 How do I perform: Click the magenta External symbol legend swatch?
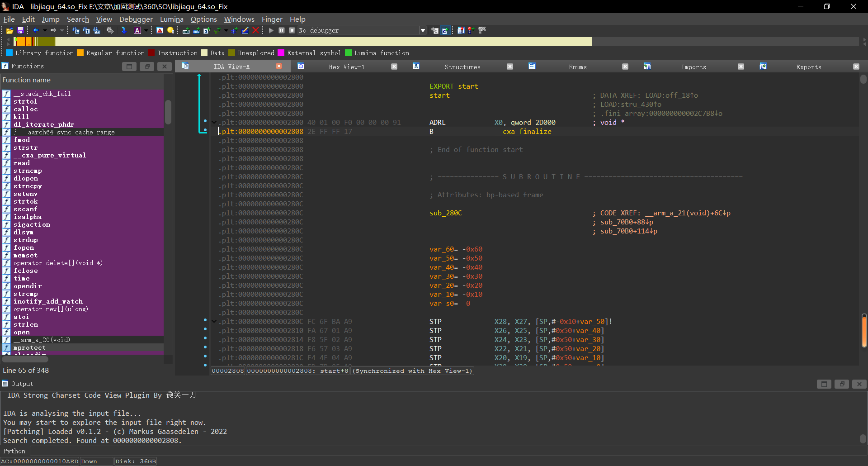coord(281,53)
